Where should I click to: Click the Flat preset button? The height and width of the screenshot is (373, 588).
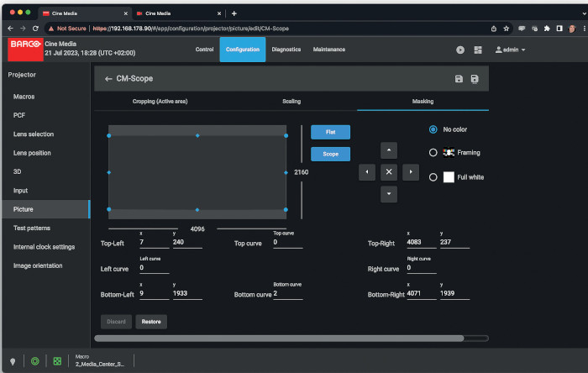coord(330,132)
